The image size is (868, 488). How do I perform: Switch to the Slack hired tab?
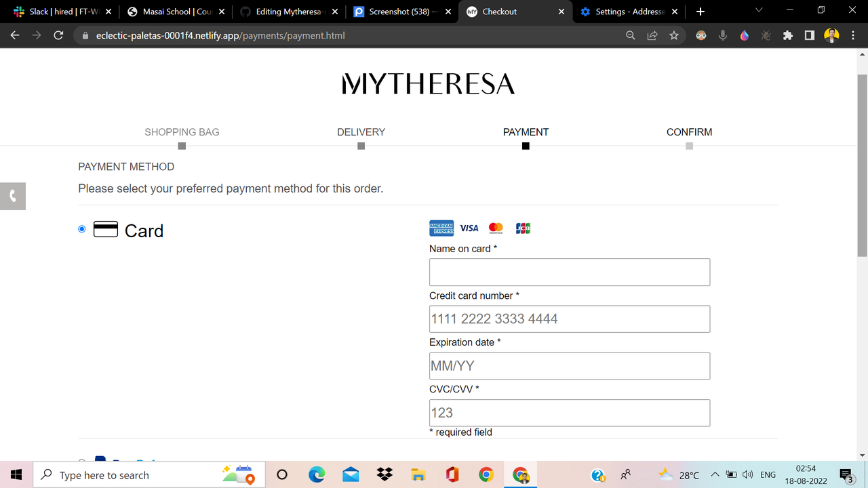[x=63, y=12]
